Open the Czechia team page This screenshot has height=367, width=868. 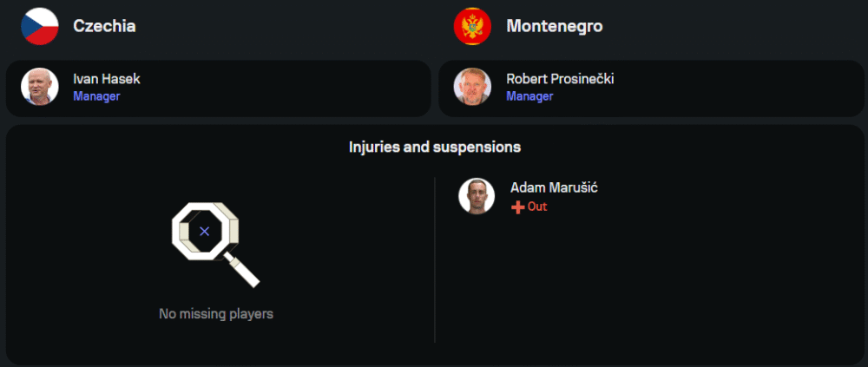[104, 26]
